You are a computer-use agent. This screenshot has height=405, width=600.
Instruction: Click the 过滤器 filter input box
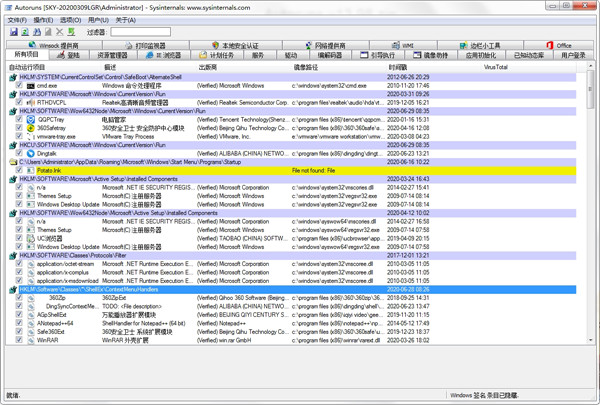pyautogui.click(x=140, y=32)
